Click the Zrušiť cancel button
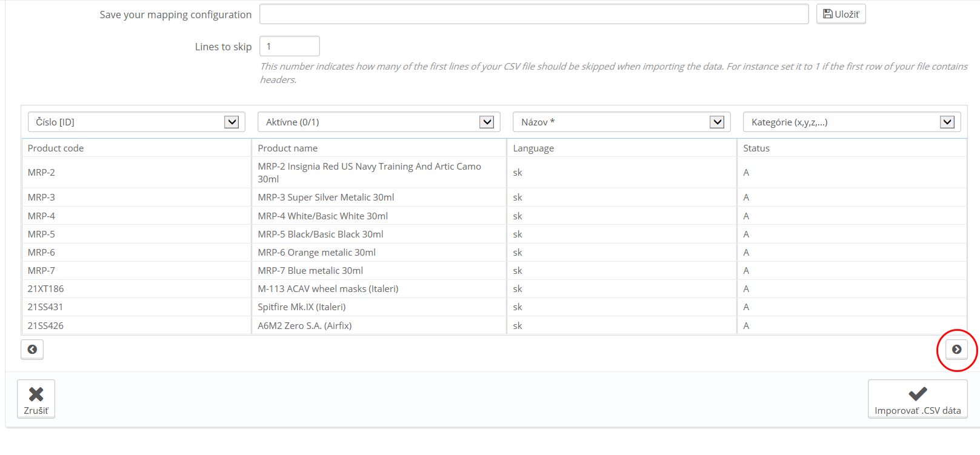The height and width of the screenshot is (455, 980). (x=36, y=399)
